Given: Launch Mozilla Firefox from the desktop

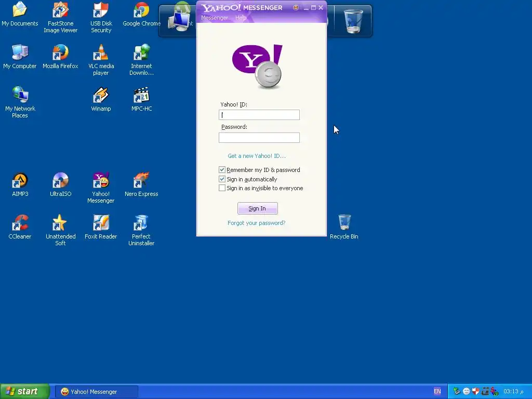Looking at the screenshot, I should 60,57.
